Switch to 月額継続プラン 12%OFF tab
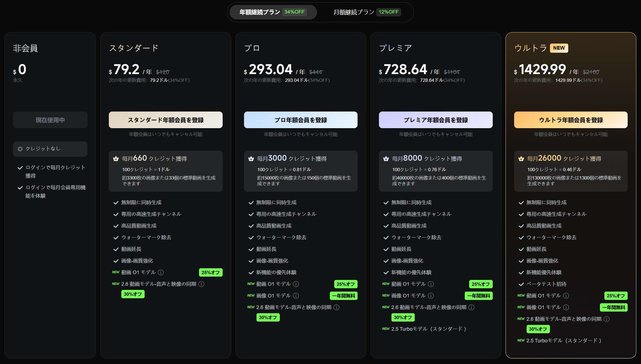Viewport: 641px width, 364px height. (367, 12)
